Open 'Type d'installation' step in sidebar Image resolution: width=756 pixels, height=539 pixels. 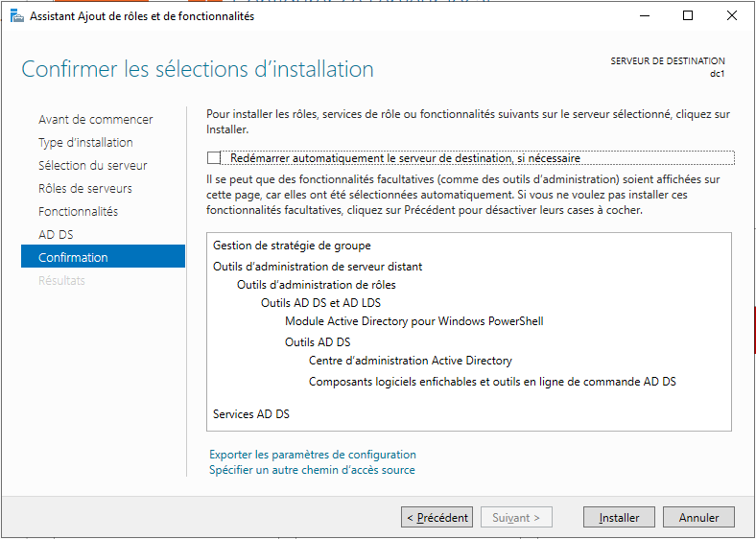coord(85,143)
